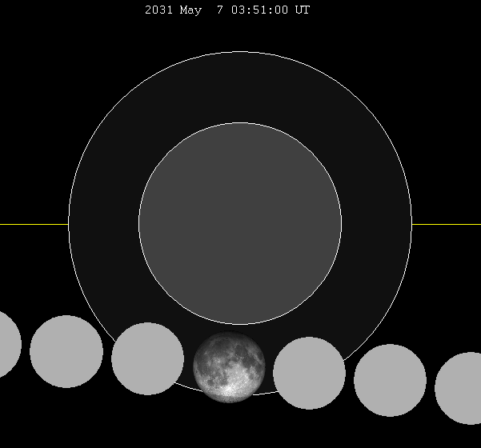Click gray Moon disc right of textured Moon
The height and width of the screenshot is (448, 481).
(309, 373)
